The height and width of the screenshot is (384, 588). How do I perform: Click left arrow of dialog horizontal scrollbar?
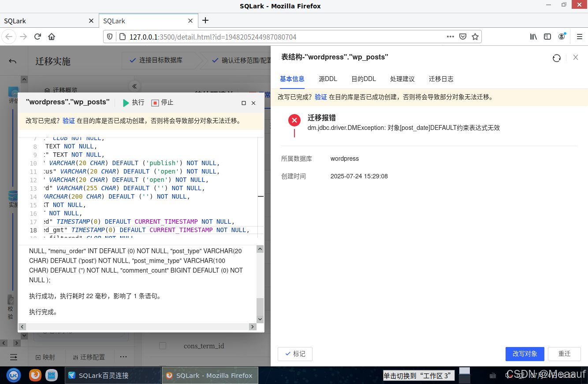click(x=22, y=327)
